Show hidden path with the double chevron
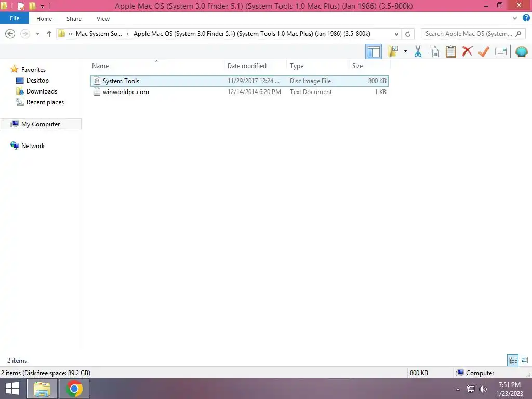 (71, 34)
